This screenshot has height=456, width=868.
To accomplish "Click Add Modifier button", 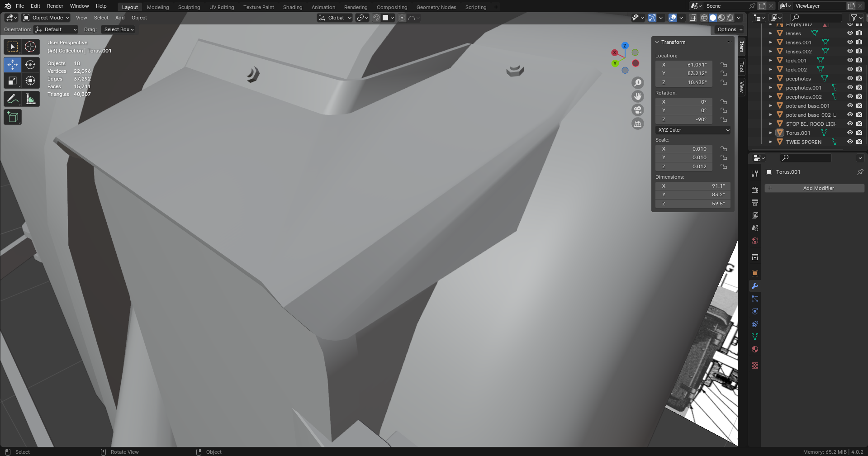I will (814, 188).
